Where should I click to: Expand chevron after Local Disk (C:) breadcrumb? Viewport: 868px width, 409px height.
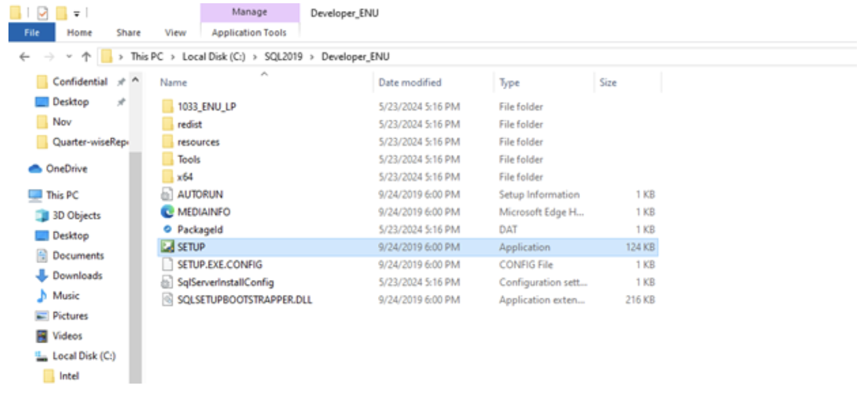click(x=255, y=57)
